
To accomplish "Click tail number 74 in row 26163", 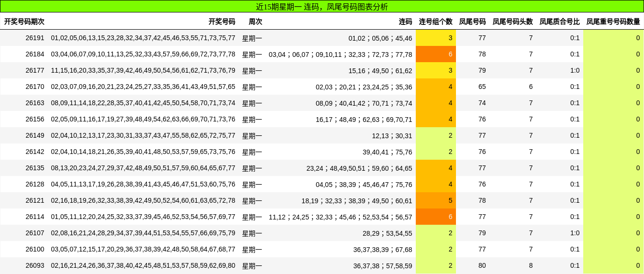I will tap(482, 103).
